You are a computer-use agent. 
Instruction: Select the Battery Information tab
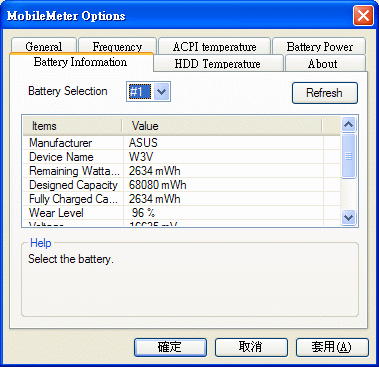pos(81,62)
